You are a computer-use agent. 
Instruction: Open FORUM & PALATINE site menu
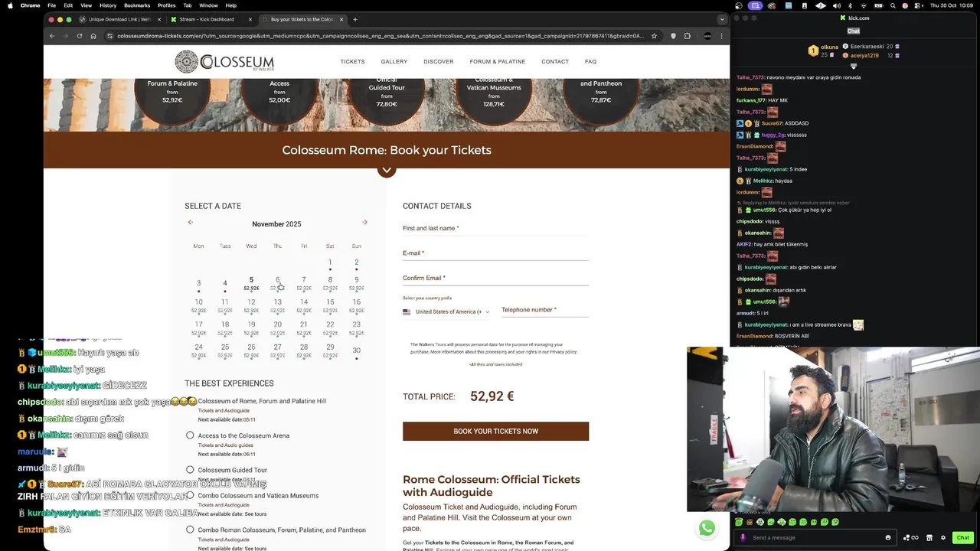pyautogui.click(x=498, y=61)
